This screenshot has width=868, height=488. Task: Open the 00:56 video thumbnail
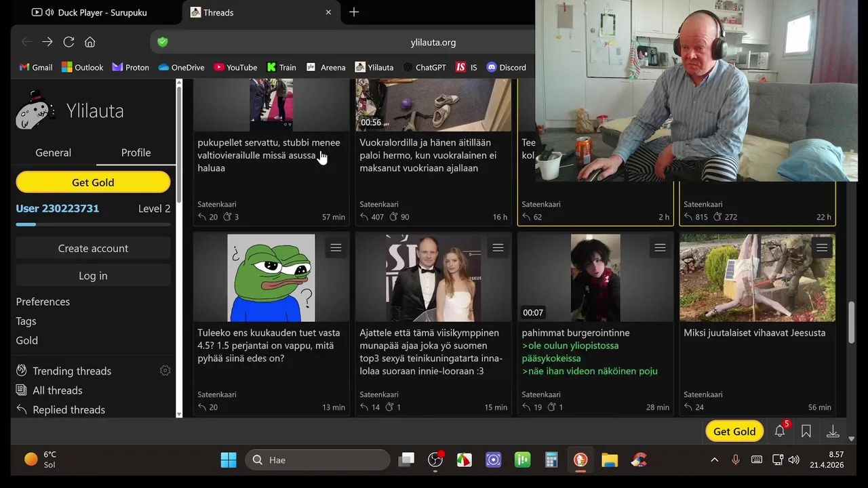(433, 104)
